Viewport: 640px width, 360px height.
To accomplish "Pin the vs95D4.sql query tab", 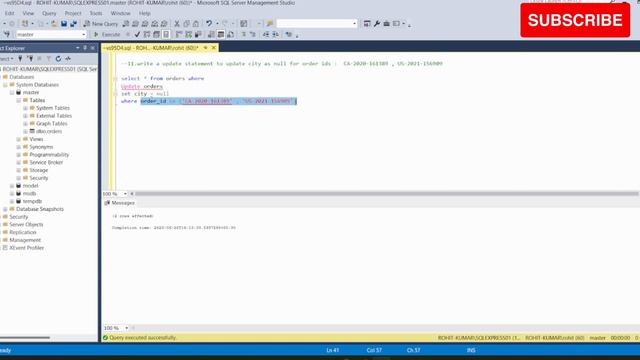I will tap(205, 48).
